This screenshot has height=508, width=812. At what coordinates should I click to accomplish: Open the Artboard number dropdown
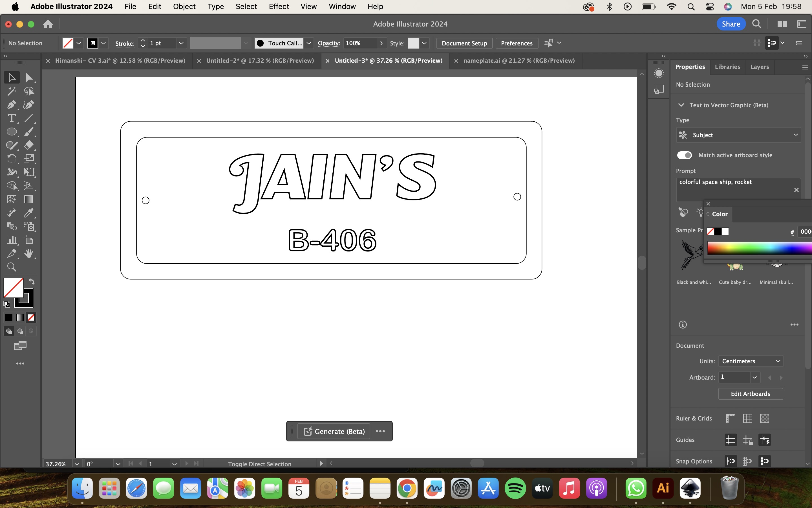[x=754, y=377]
